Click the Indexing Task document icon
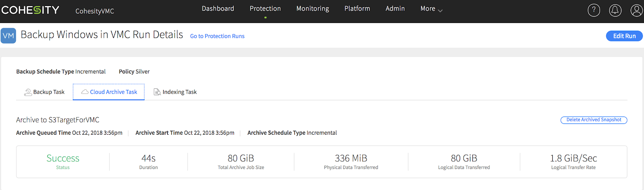 157,92
